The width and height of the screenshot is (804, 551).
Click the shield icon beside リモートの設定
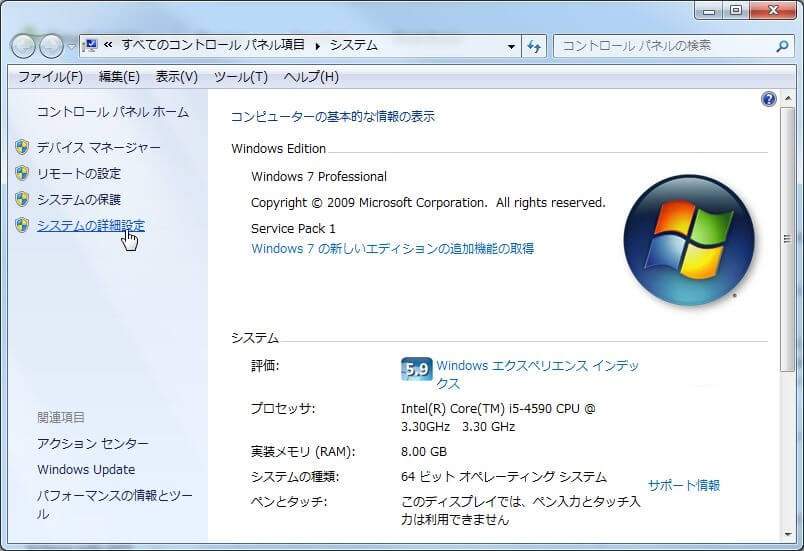(x=22, y=173)
